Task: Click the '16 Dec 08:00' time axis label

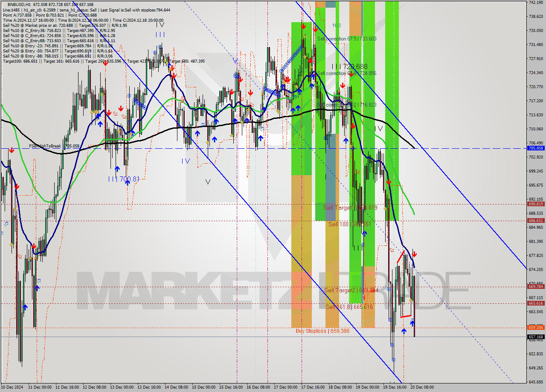Action: [258, 387]
